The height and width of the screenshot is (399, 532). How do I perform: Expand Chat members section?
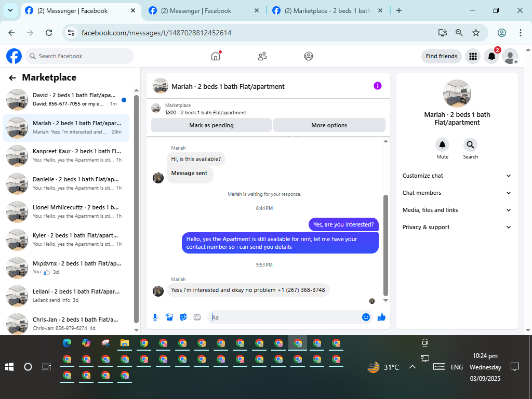pyautogui.click(x=457, y=193)
